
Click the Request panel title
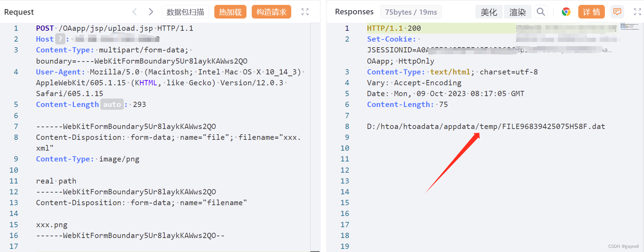(19, 12)
